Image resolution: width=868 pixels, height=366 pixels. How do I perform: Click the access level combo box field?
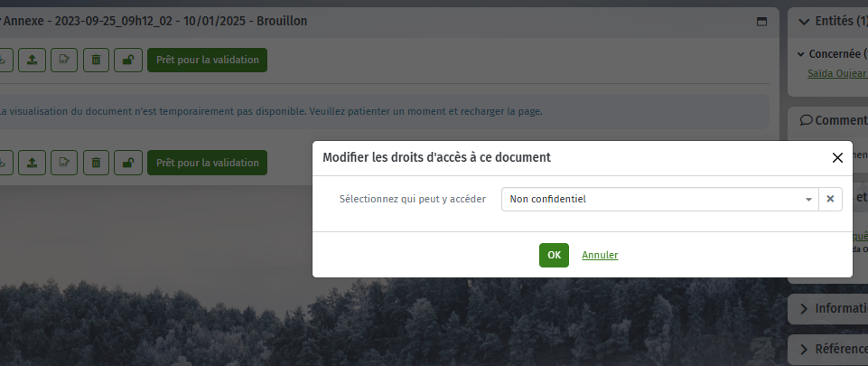pyautogui.click(x=660, y=200)
